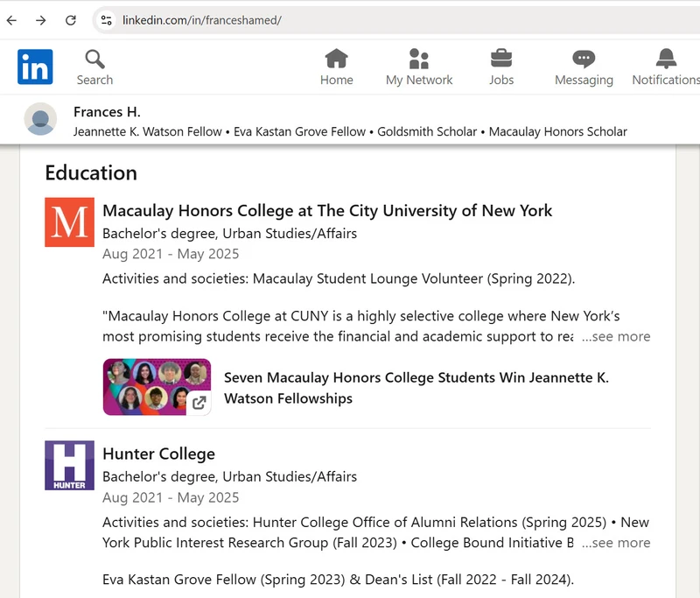Click Frances H. profile photo placeholder
This screenshot has width=700, height=598.
[x=39, y=120]
